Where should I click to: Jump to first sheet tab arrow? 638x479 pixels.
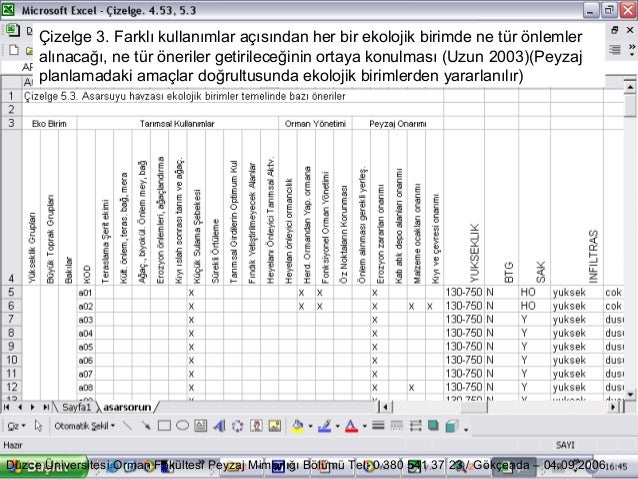[x=7, y=407]
